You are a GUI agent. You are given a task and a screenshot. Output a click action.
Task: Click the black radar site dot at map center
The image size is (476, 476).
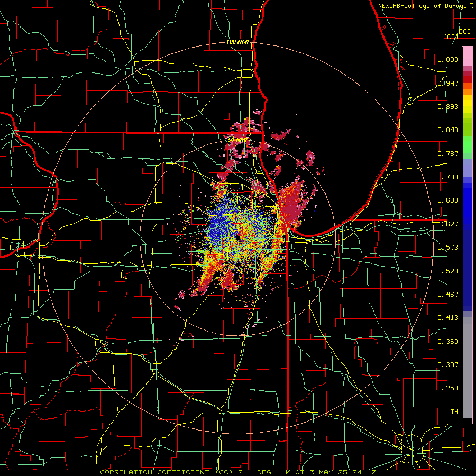pyautogui.click(x=239, y=239)
